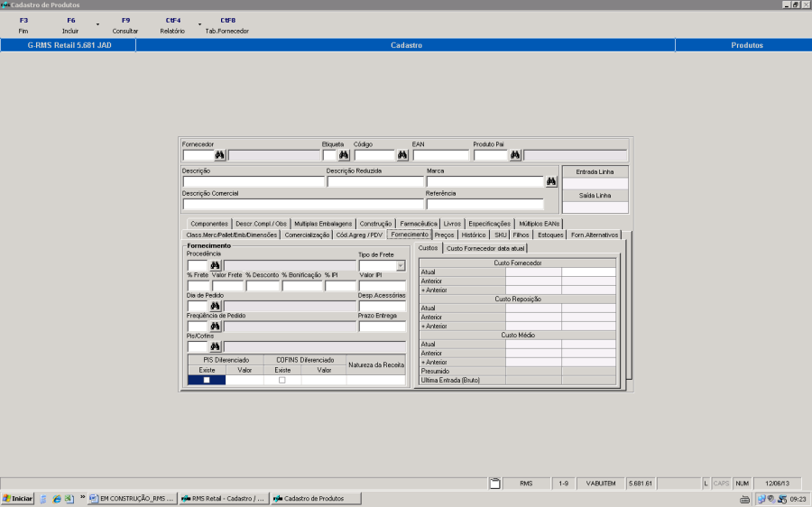The image size is (812, 507).
Task: Select Farmacêutica tab
Action: [419, 224]
